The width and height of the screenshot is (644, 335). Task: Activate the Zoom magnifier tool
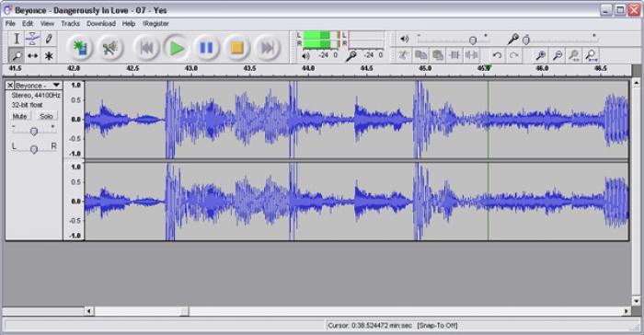coord(17,55)
